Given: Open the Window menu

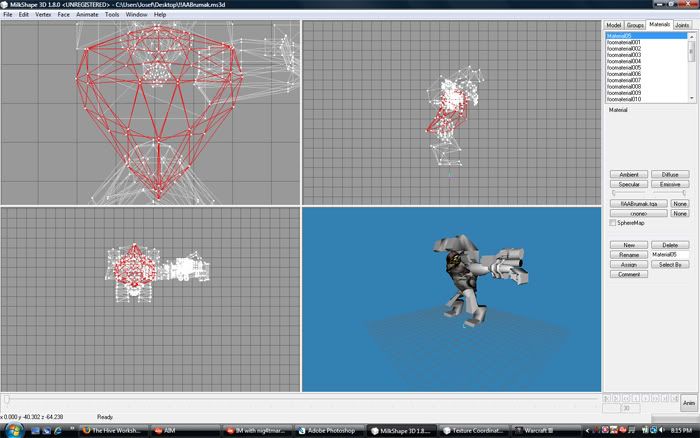Looking at the screenshot, I should [x=136, y=14].
